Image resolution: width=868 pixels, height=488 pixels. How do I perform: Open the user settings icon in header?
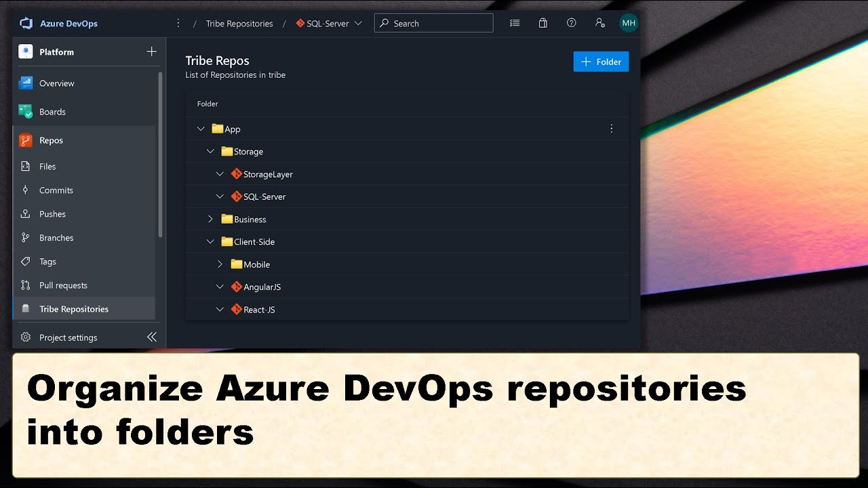pos(600,23)
